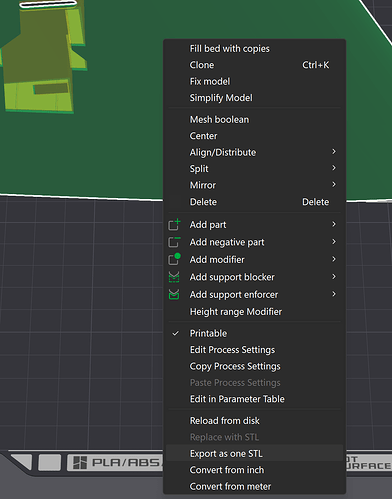This screenshot has width=392, height=499.
Task: Expand the Add support enforcer submenu arrow
Action: pos(334,294)
